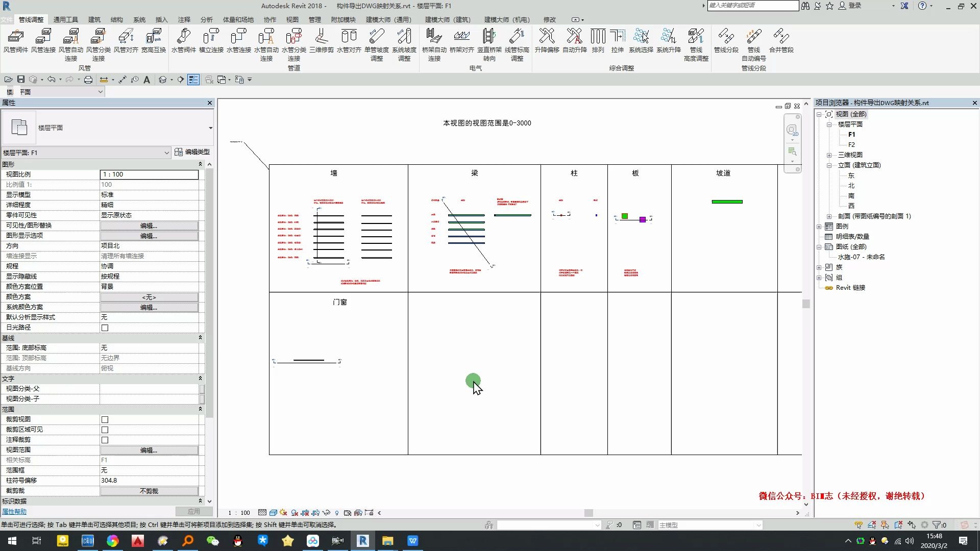Open the 属性帮助 properties help link
This screenshot has width=980, height=551.
[14, 511]
